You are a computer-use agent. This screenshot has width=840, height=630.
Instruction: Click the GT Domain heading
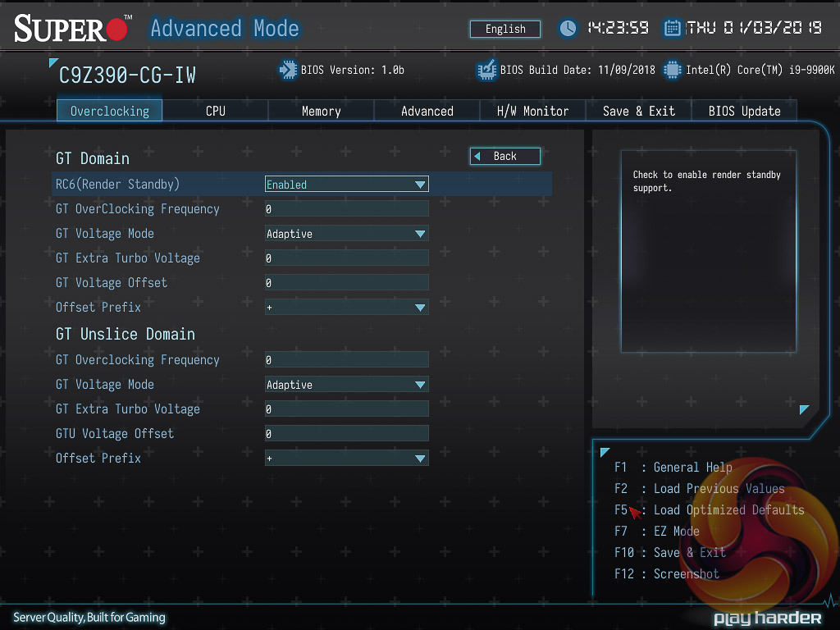[x=93, y=158]
